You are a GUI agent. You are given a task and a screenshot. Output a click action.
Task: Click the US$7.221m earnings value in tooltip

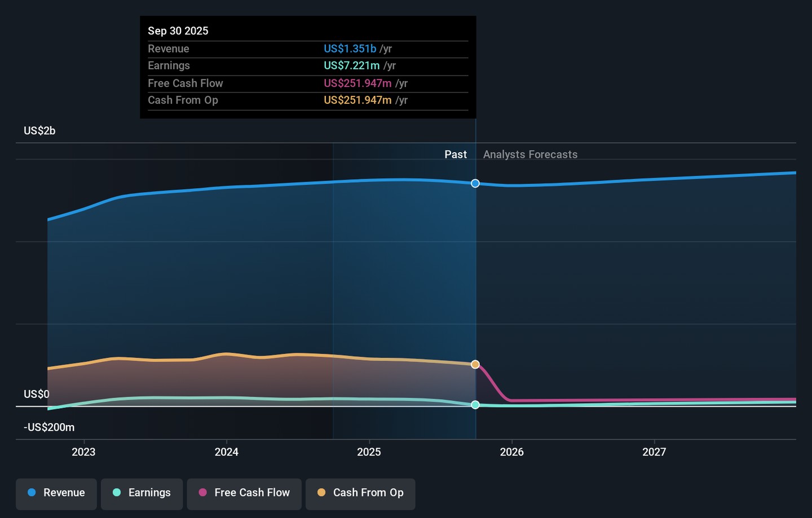351,66
